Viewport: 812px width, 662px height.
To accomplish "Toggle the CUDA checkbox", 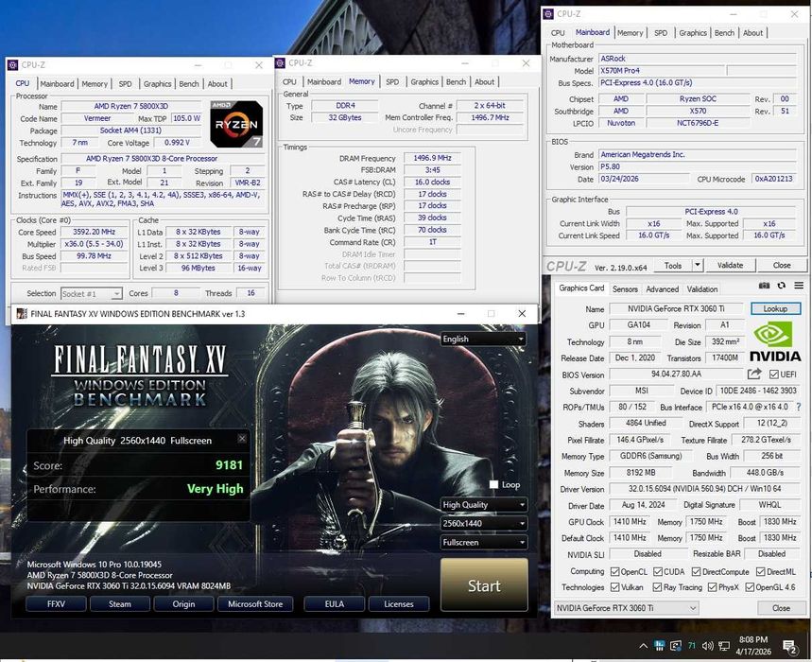I will click(658, 571).
